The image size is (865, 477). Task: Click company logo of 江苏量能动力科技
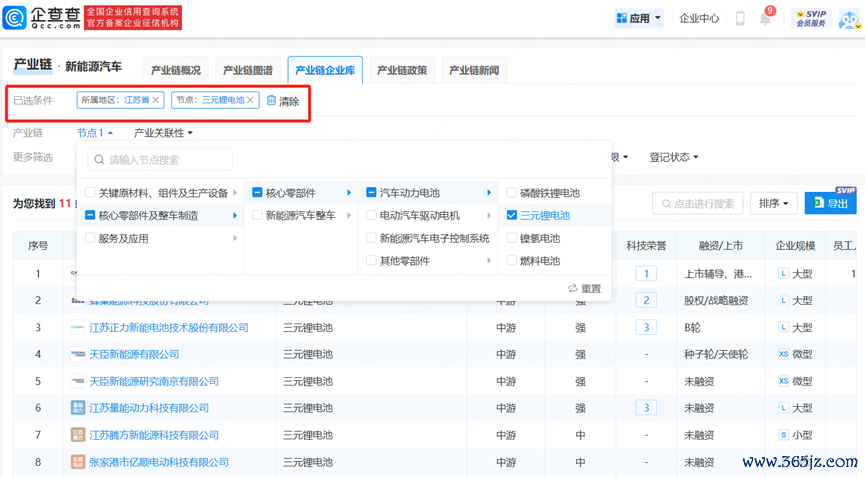click(78, 408)
